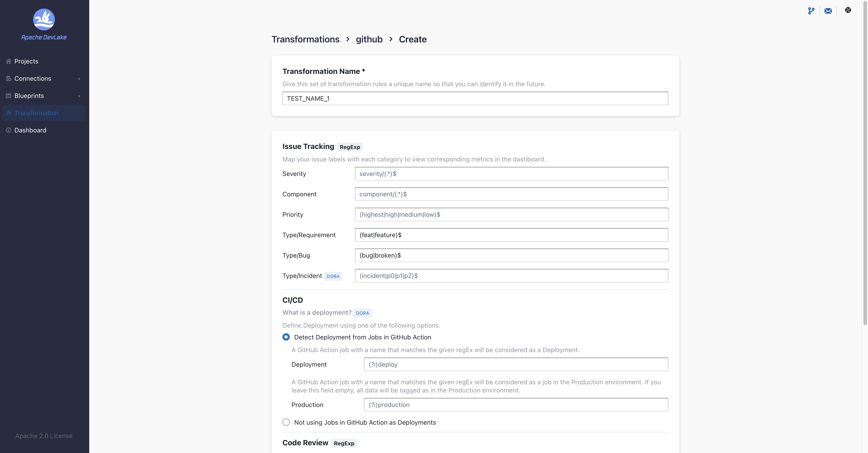Click the Dashboard gauge icon
Viewport: 868px width, 453px height.
(x=9, y=130)
